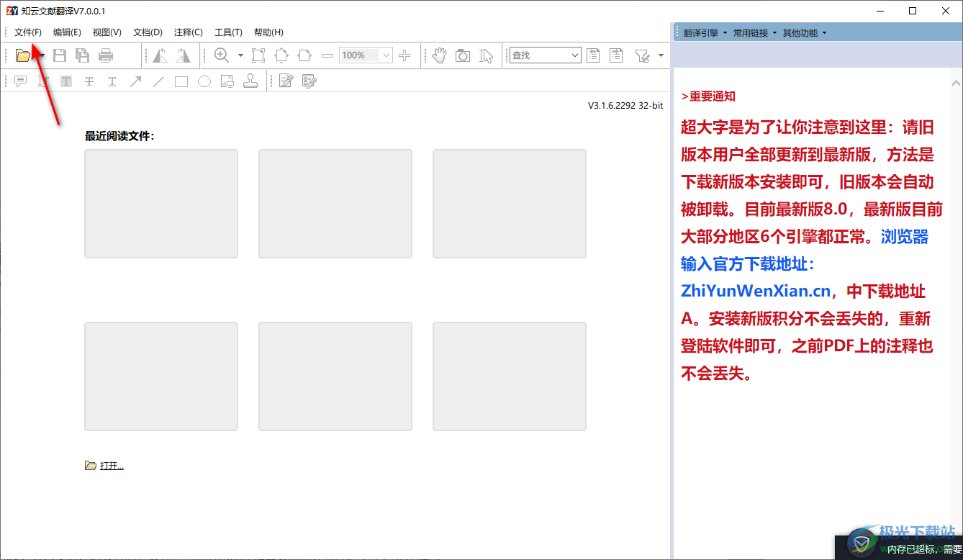Click the first recent file thumbnail
963x560 pixels.
point(161,204)
